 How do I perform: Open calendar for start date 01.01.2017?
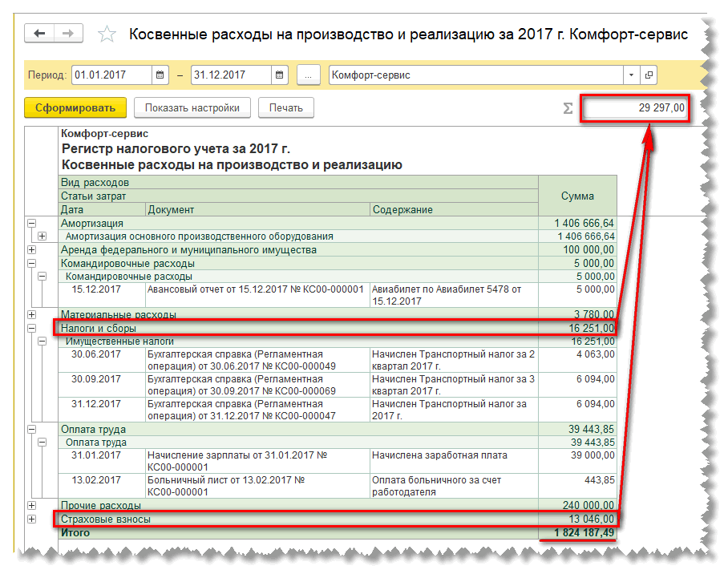[161, 75]
